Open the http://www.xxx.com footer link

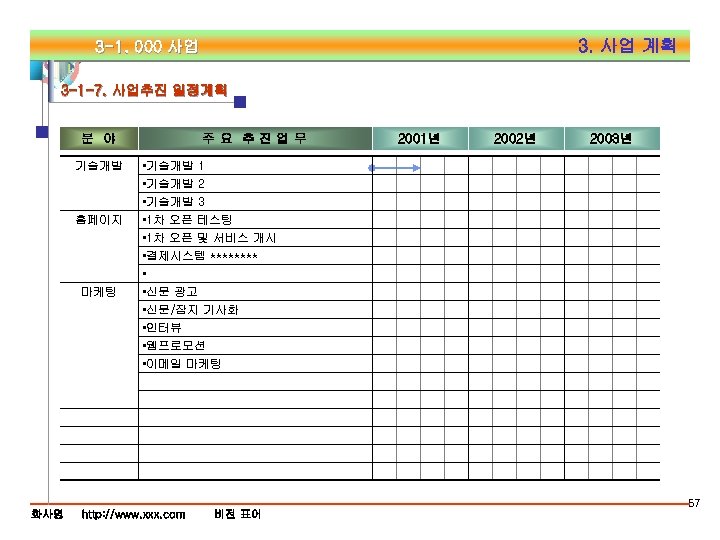133,514
